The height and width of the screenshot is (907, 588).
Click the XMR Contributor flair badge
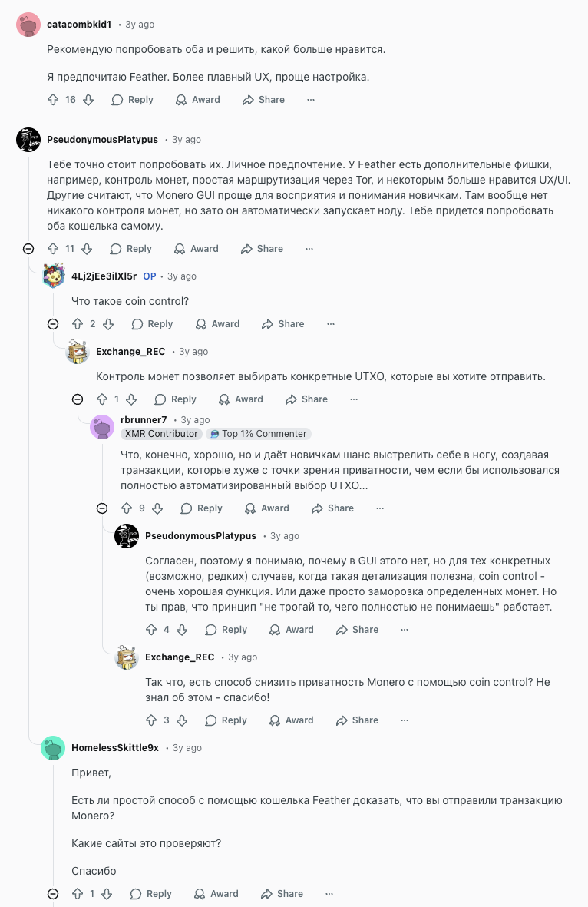161,434
